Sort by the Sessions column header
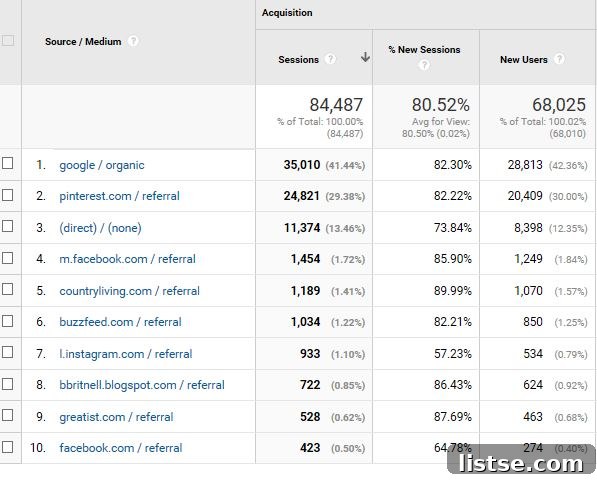Screen dimensions: 597x480 pos(298,60)
